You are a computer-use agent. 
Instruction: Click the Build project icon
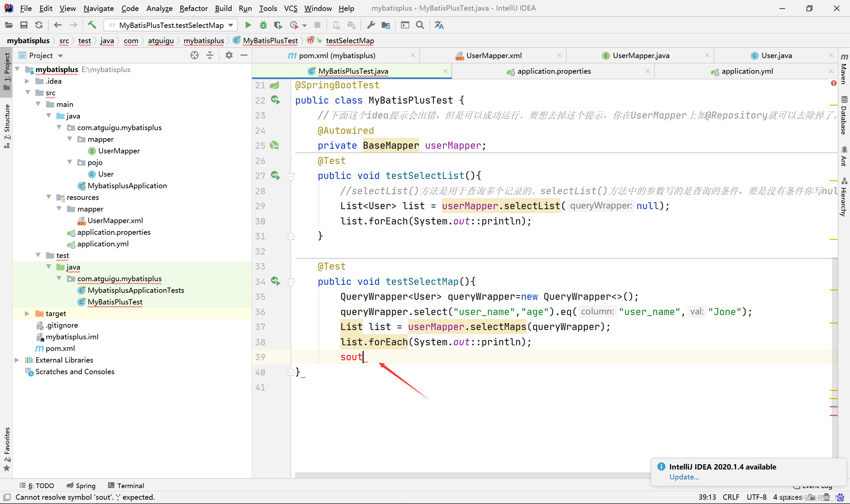[91, 25]
